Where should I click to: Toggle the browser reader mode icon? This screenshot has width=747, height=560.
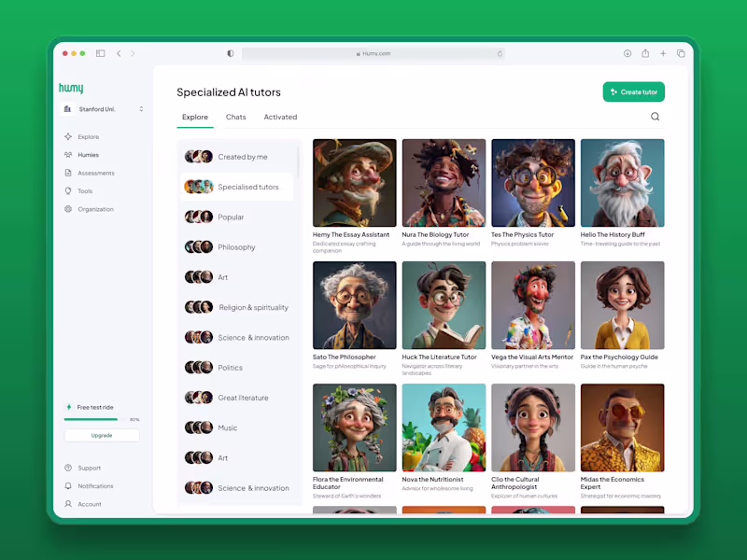click(230, 53)
